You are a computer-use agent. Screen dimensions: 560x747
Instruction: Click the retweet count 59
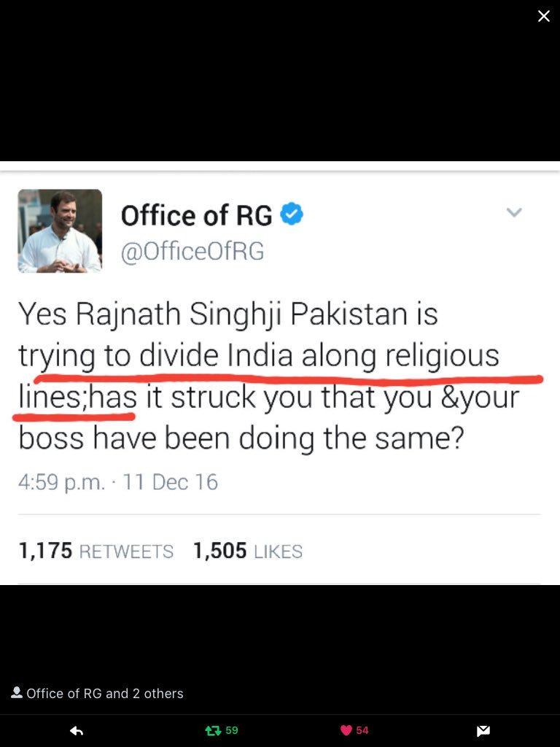coord(232,730)
